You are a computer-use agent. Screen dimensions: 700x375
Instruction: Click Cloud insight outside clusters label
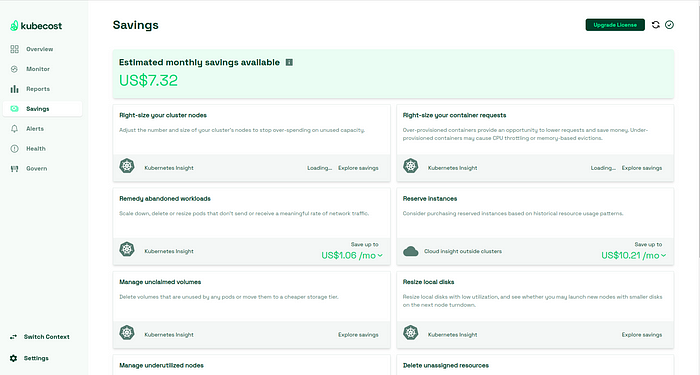click(x=463, y=251)
